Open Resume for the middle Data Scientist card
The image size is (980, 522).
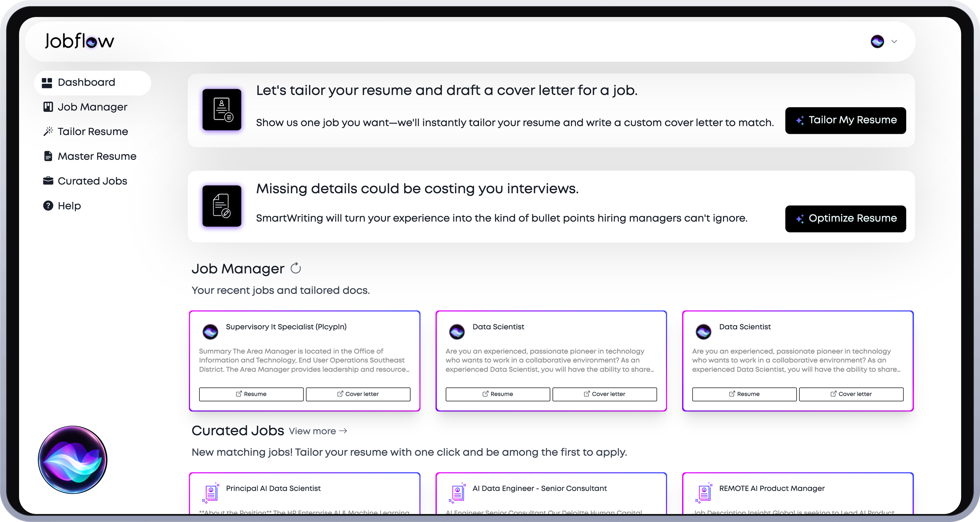(498, 394)
